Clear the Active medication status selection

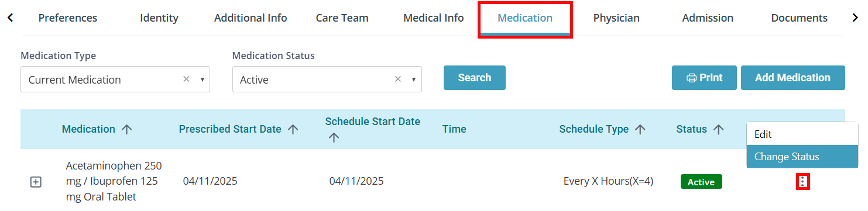(398, 79)
